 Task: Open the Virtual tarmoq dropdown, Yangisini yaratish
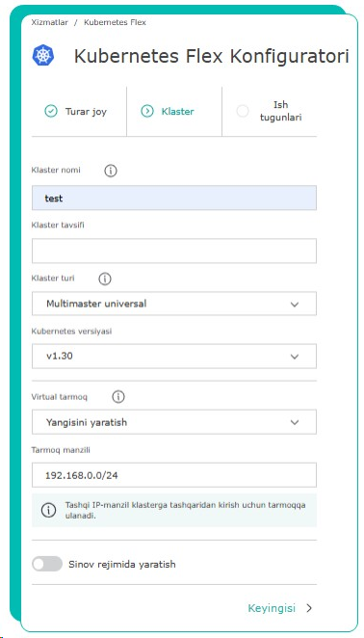click(x=174, y=422)
